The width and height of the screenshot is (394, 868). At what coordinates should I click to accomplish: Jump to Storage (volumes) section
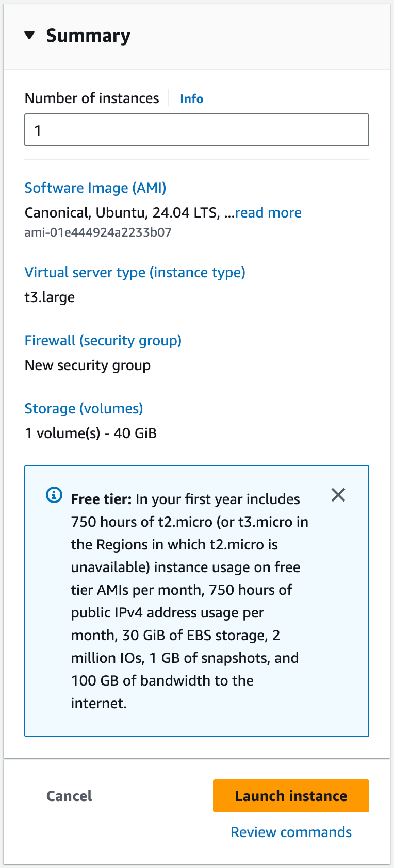click(84, 409)
